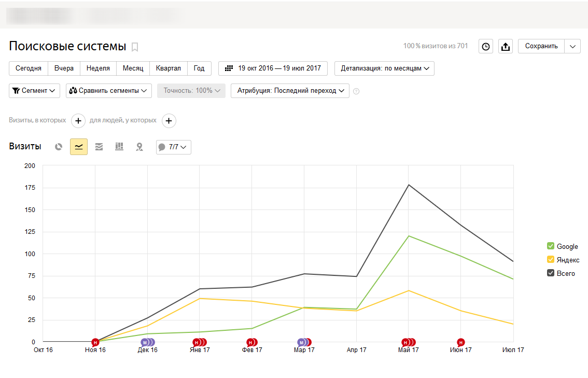Open the Атрибуция: Последний переход dropdown
588x378 pixels.
tap(290, 91)
